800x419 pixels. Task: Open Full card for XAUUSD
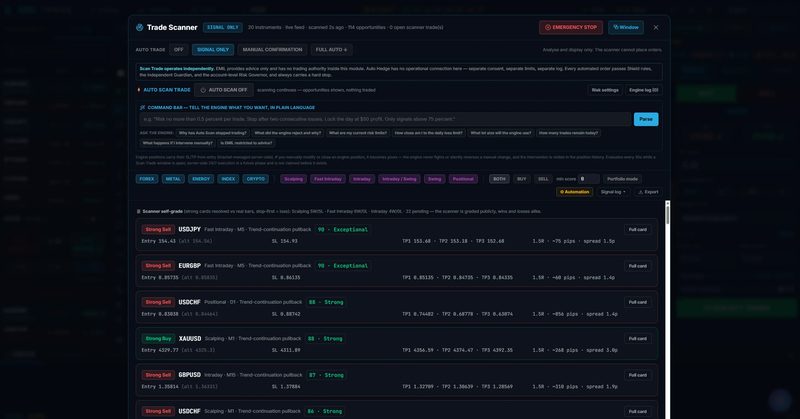[x=638, y=338]
